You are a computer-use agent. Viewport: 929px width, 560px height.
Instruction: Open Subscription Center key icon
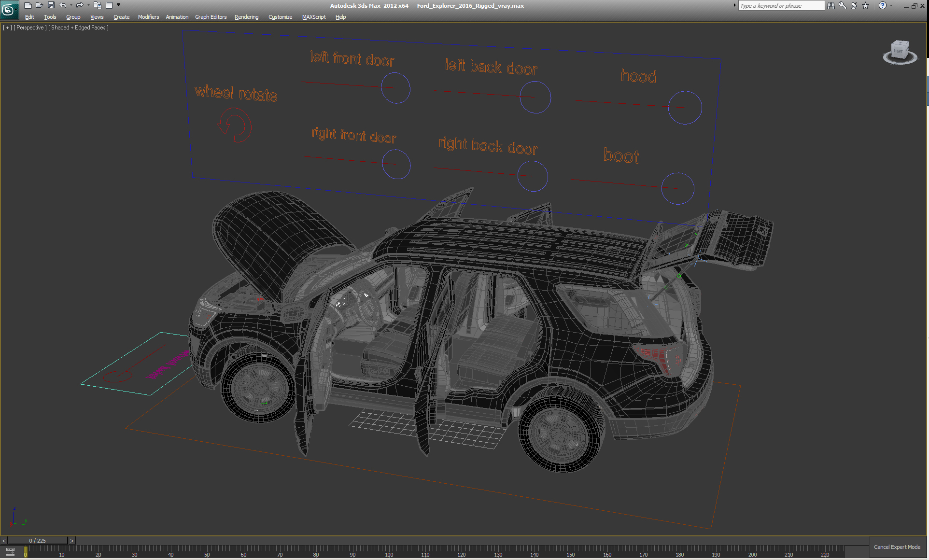coord(843,5)
